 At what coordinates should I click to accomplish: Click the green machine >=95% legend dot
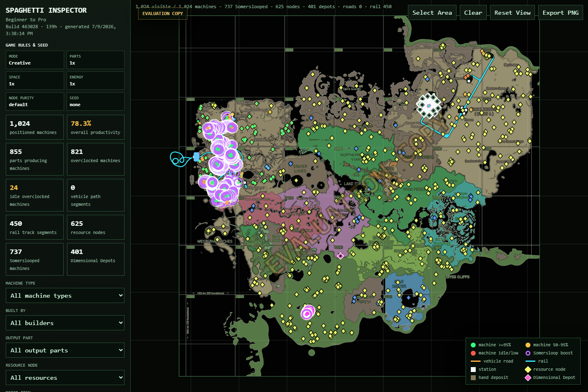coord(473,345)
